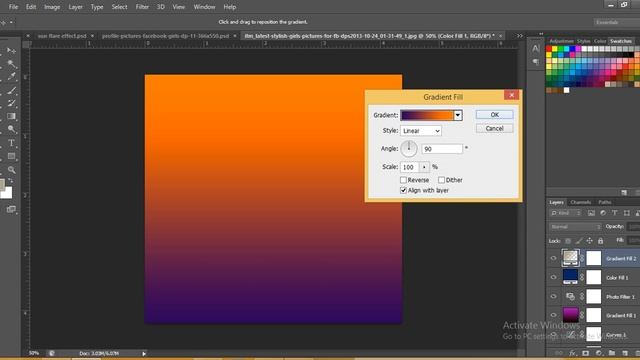Image resolution: width=640 pixels, height=360 pixels.
Task: Pick the red swatch in Swatches
Action: (x=549, y=49)
